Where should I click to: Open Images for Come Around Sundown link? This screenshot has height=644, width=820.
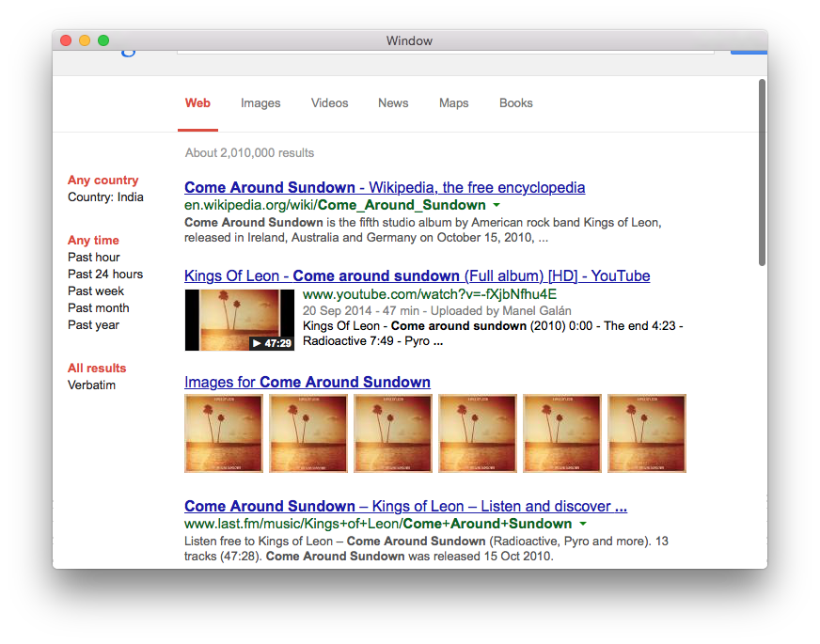pos(307,382)
